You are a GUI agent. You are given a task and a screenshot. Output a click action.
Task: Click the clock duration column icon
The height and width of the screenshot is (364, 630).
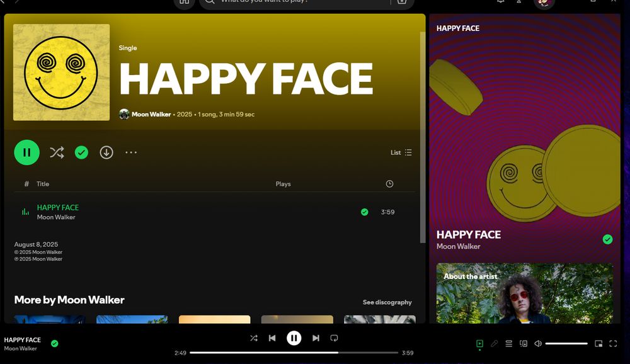[x=389, y=184]
